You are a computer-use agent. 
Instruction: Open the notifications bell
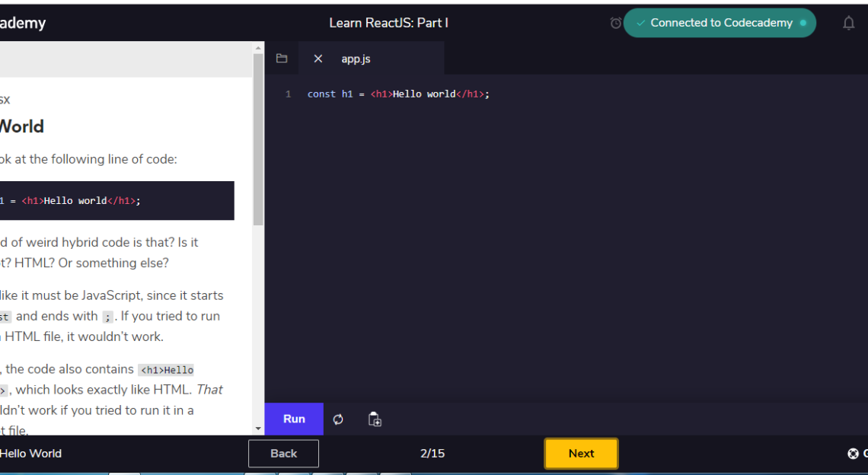(x=848, y=23)
